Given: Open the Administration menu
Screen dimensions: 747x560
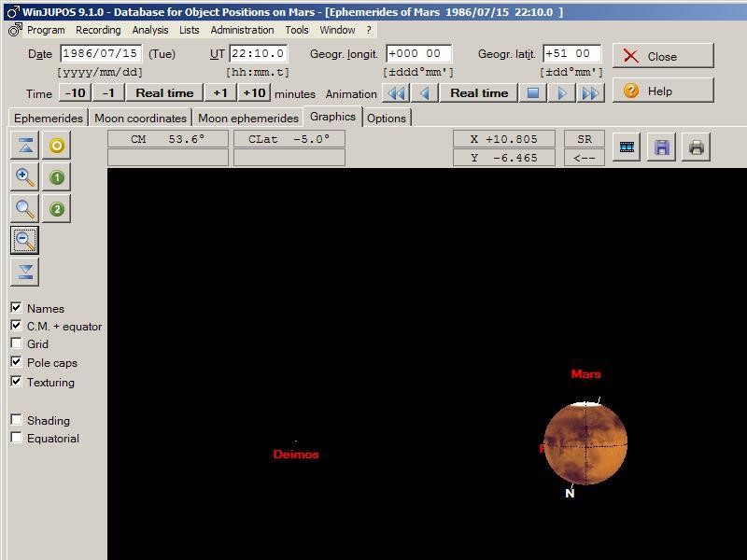Looking at the screenshot, I should 242,30.
